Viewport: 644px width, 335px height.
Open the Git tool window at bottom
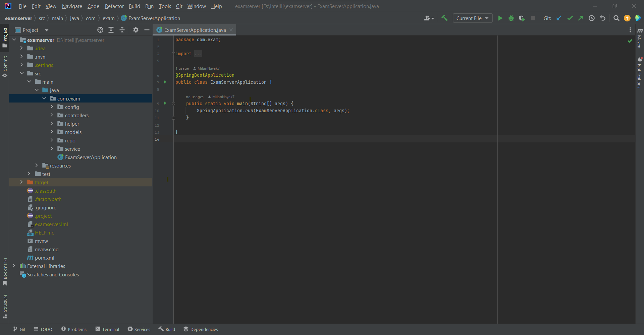tap(19, 329)
